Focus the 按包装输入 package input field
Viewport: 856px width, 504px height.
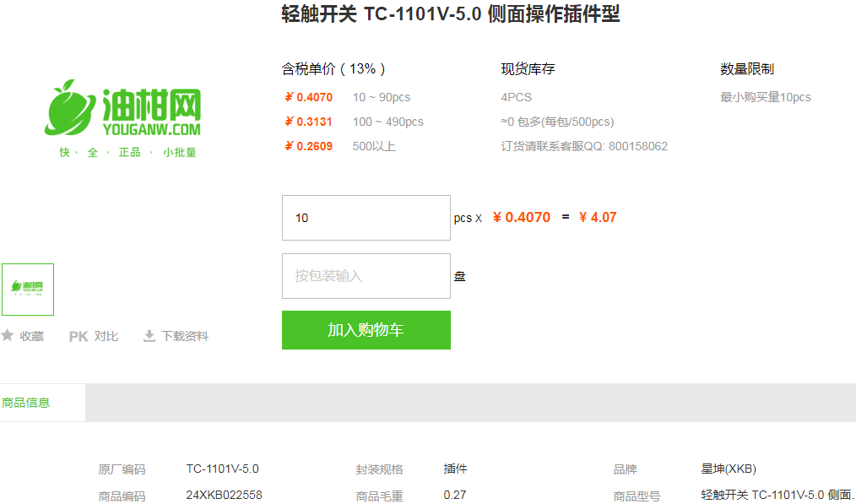pyautogui.click(x=366, y=276)
